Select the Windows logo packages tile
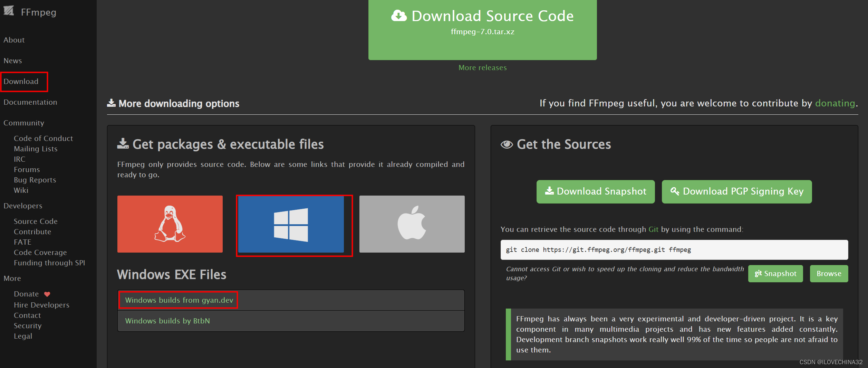The width and height of the screenshot is (868, 368). (291, 224)
